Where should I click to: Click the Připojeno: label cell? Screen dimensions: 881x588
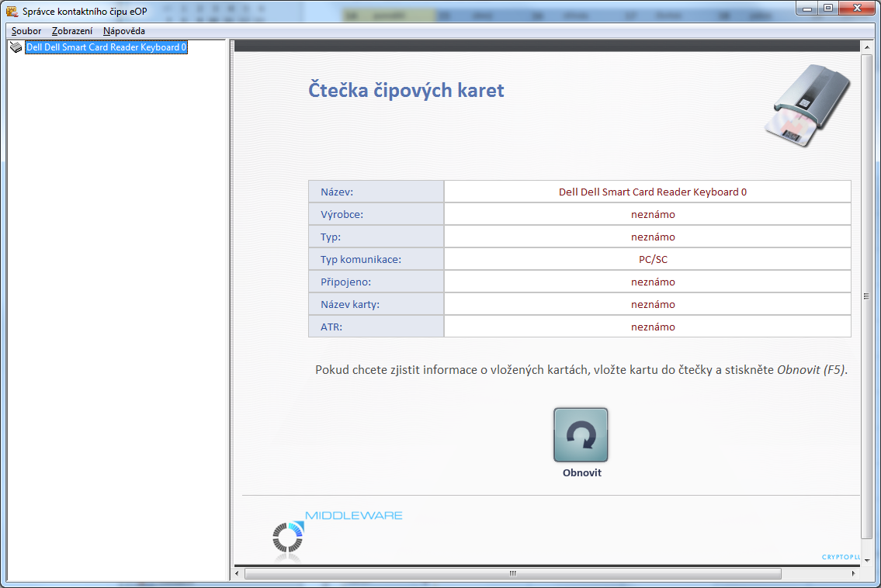376,282
